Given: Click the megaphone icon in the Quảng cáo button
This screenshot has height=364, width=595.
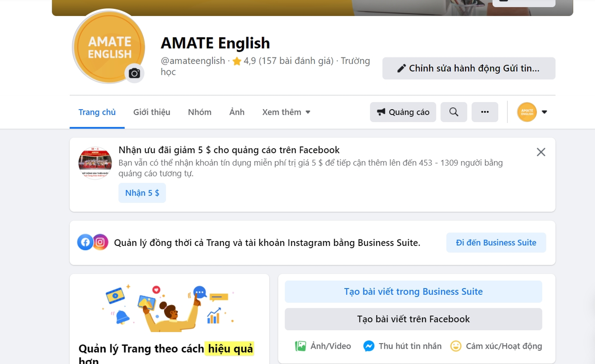Looking at the screenshot, I should tap(381, 112).
